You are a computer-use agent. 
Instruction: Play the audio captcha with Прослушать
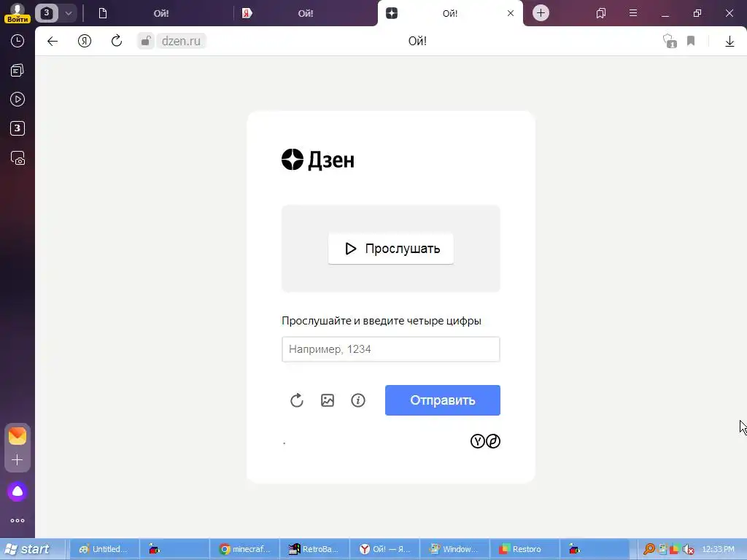(391, 249)
